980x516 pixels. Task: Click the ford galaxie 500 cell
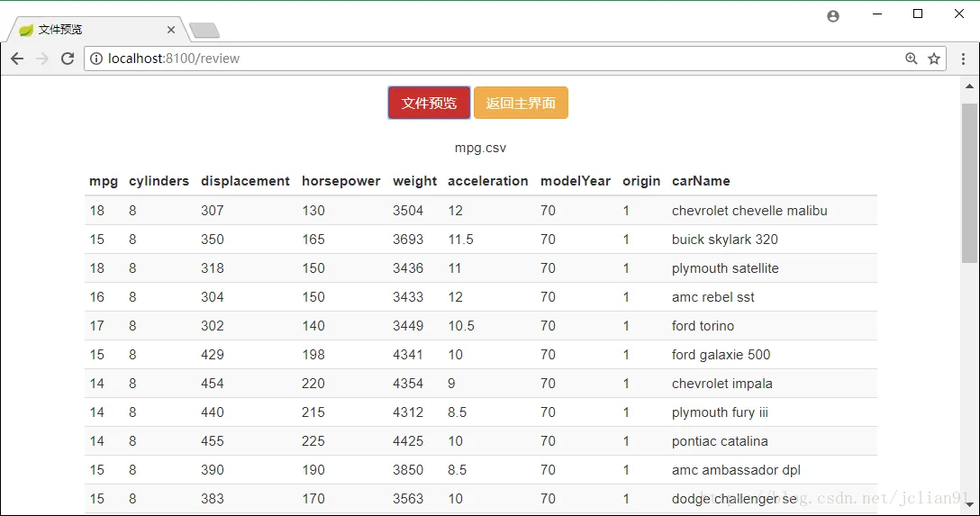pyautogui.click(x=721, y=354)
